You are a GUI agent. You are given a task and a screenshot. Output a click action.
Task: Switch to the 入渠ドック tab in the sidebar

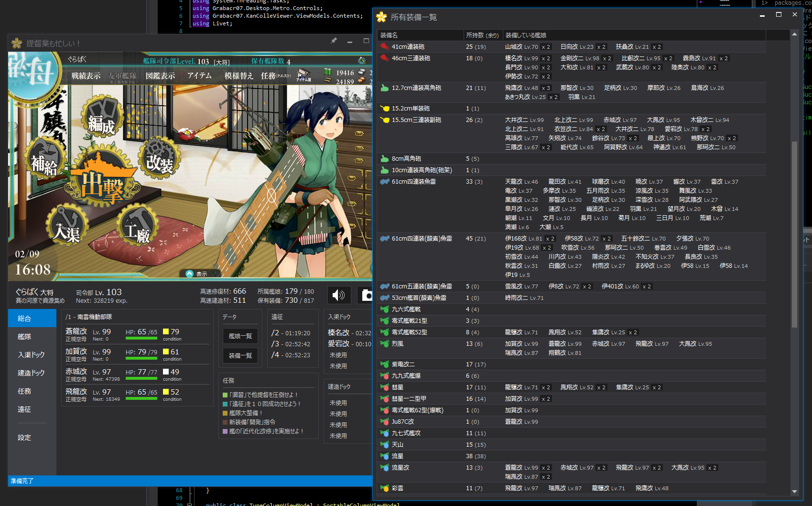tap(32, 355)
